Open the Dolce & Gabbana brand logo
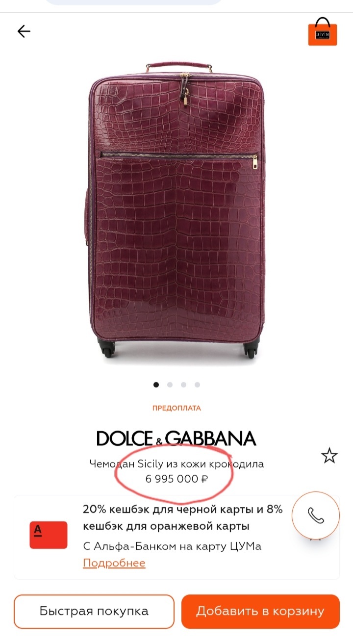The image size is (353, 644). tap(176, 438)
